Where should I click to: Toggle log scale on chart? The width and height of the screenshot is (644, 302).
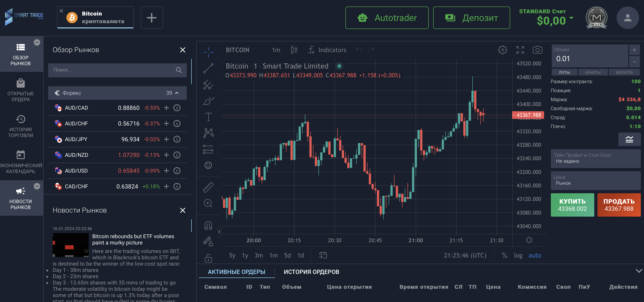click(x=518, y=255)
